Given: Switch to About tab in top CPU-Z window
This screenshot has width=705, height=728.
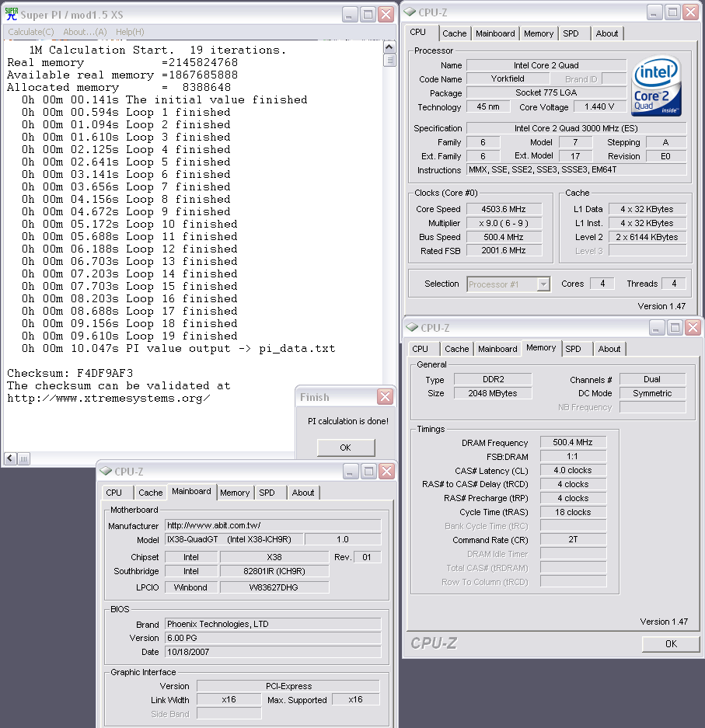Looking at the screenshot, I should [607, 33].
